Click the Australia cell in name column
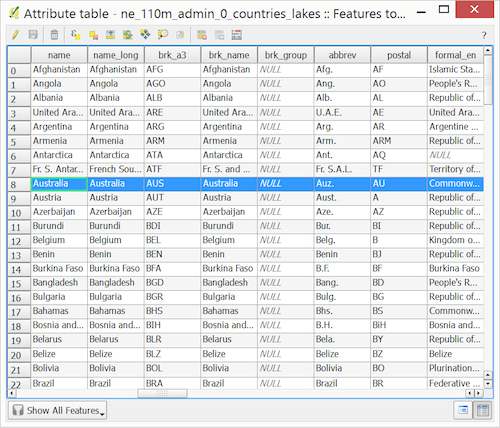 point(59,184)
